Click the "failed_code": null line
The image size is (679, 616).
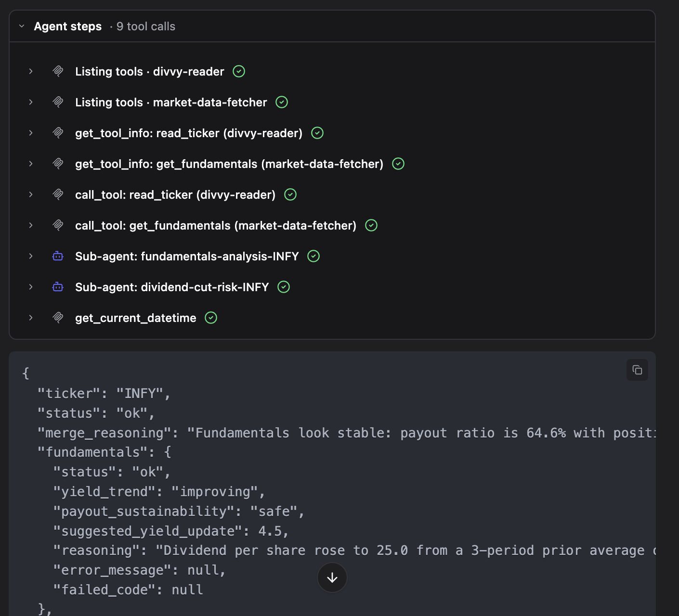point(128,590)
